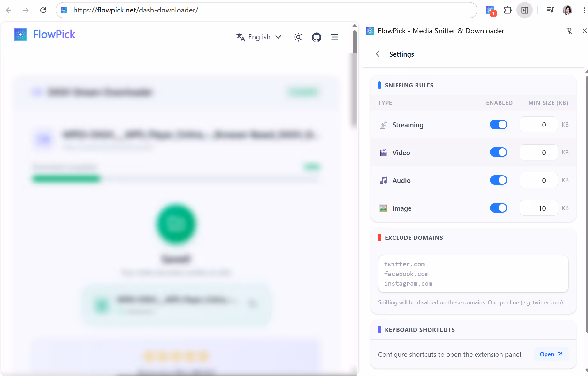This screenshot has width=588, height=376.
Task: Click the FlowPick extension icon in toolbar
Action: coord(491,10)
